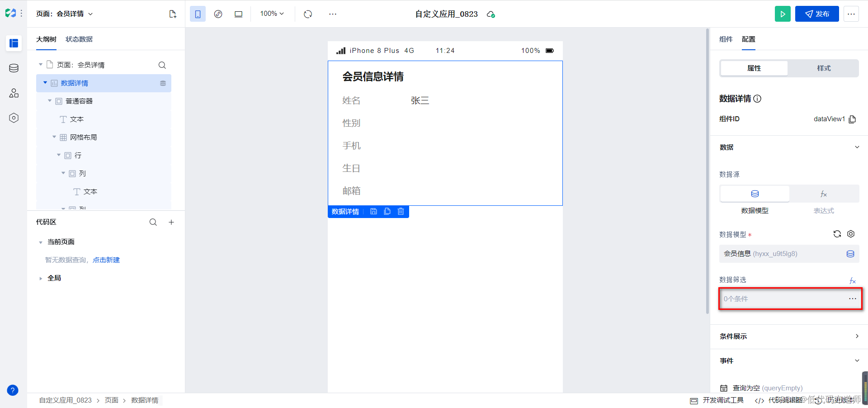This screenshot has width=868, height=408.
Task: Click the blue help question icon
Action: pos(13,390)
